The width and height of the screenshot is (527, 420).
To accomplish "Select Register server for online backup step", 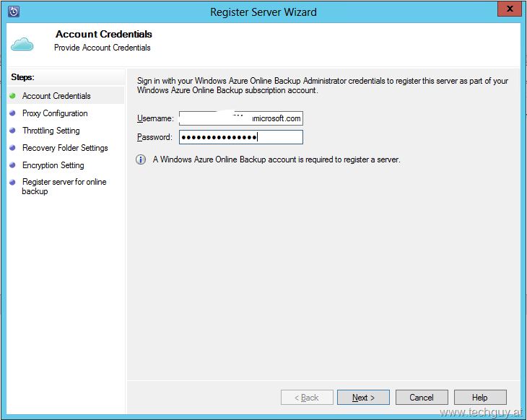I will click(64, 186).
